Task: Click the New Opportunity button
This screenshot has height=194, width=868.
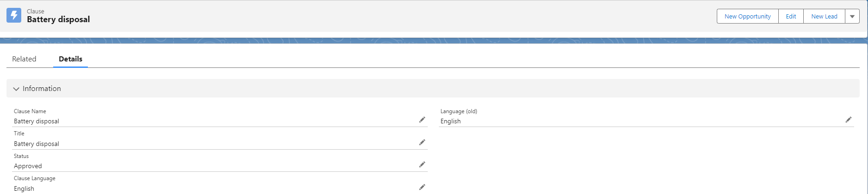Action: pyautogui.click(x=747, y=16)
